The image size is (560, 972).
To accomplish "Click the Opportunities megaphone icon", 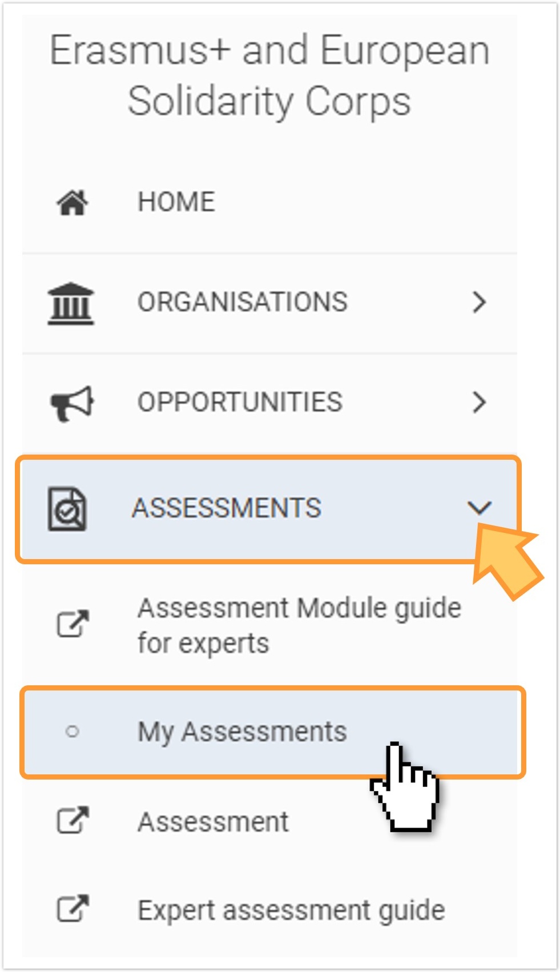I will pyautogui.click(x=72, y=403).
